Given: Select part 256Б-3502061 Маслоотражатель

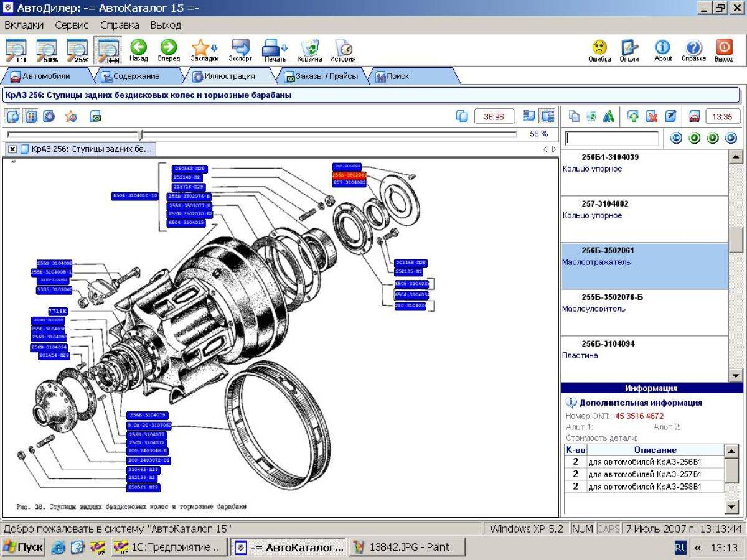Looking at the screenshot, I should tap(644, 266).
